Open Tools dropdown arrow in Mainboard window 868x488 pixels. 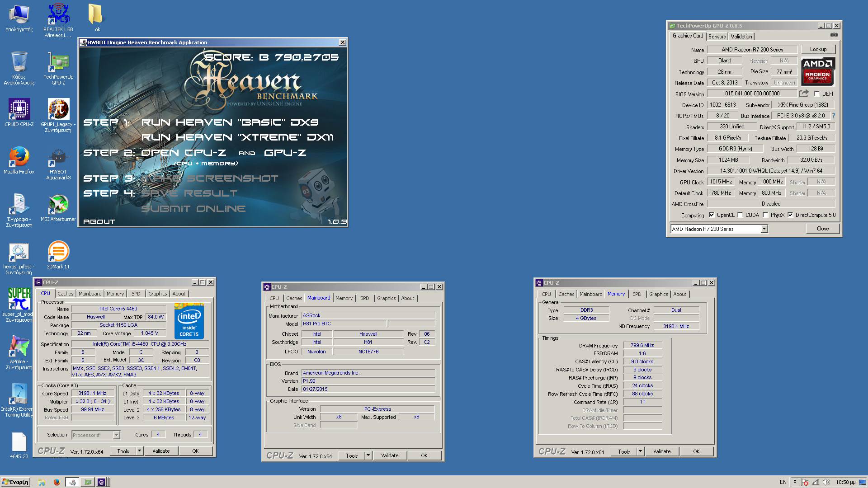[x=368, y=455]
